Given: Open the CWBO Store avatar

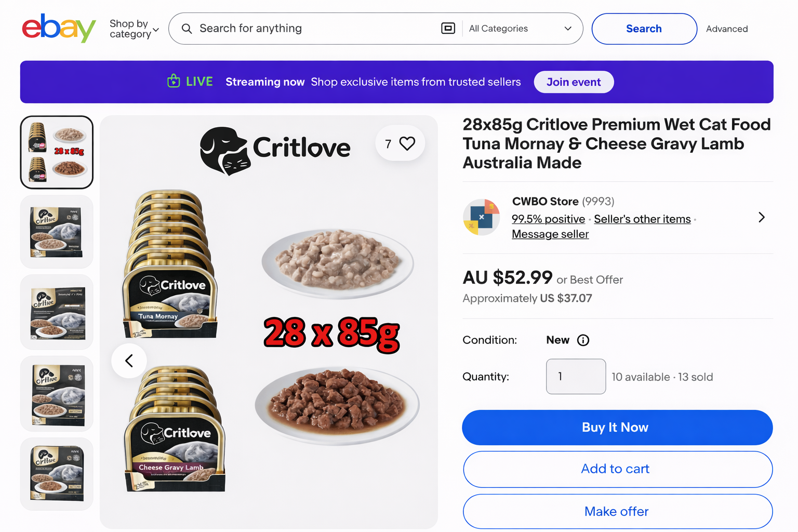Looking at the screenshot, I should coord(481,217).
